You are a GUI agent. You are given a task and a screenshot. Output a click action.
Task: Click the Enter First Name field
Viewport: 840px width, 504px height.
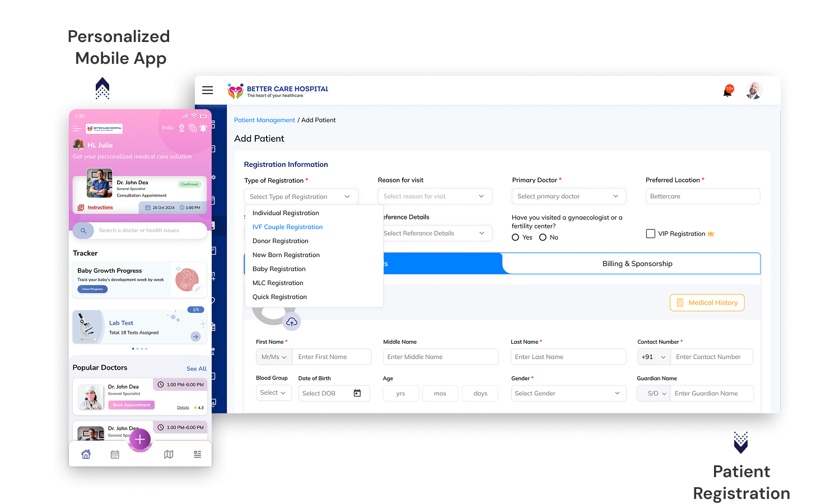pyautogui.click(x=332, y=357)
